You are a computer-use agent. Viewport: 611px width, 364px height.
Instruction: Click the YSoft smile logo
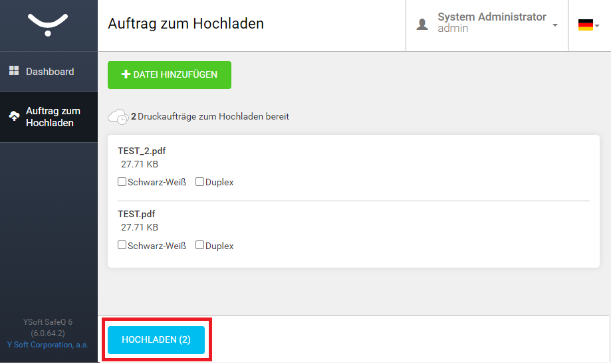[48, 25]
